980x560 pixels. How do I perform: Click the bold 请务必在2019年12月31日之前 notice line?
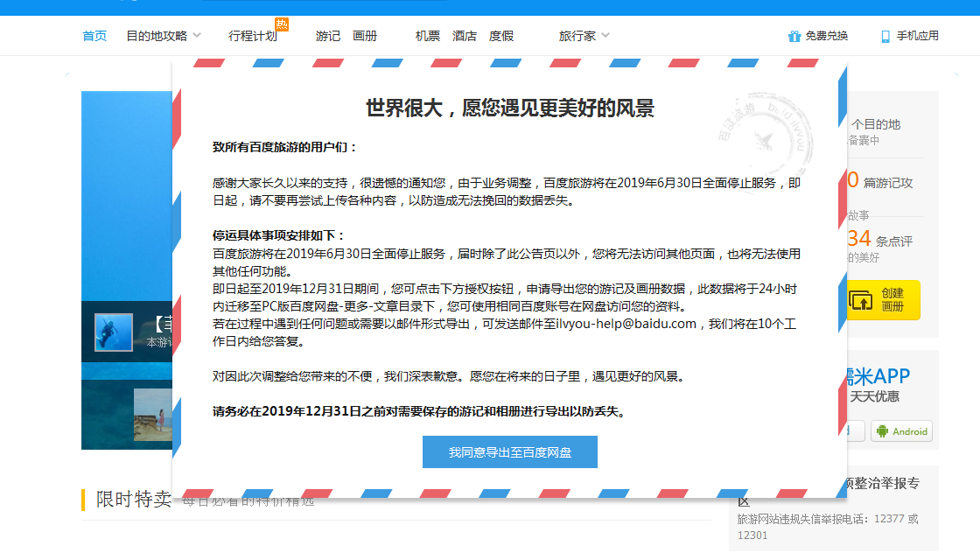tap(419, 412)
